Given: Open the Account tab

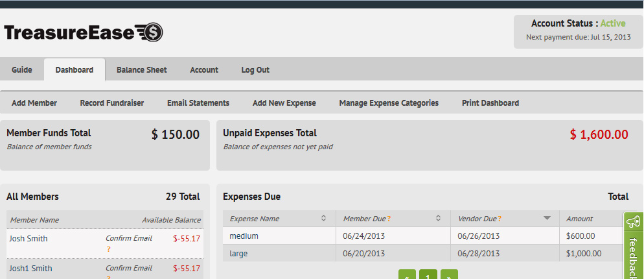Looking at the screenshot, I should [x=204, y=70].
